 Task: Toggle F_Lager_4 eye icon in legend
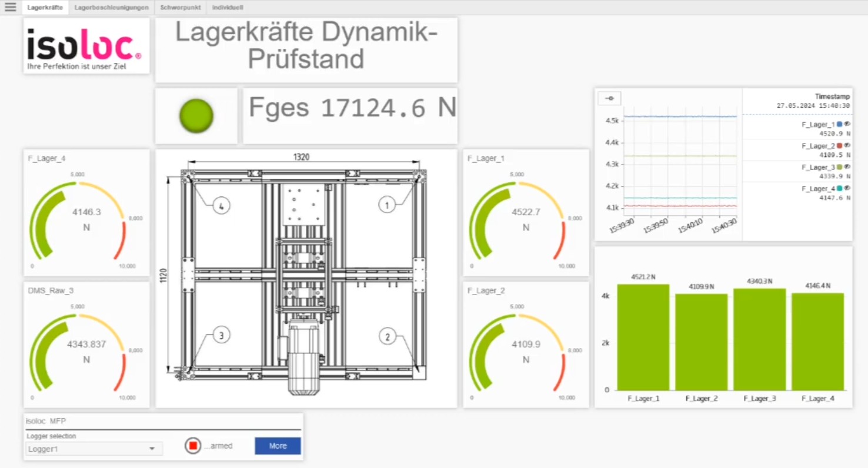tap(847, 188)
